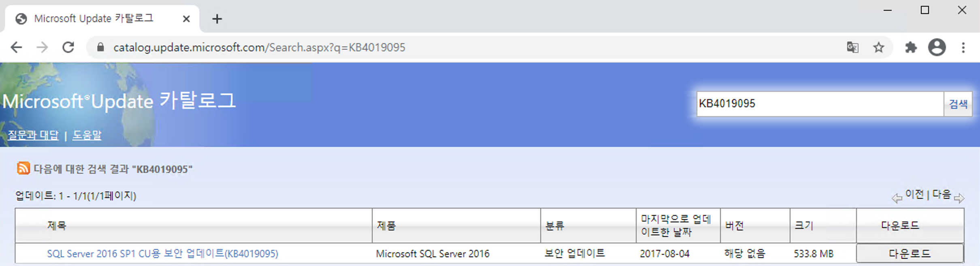Click the browser back arrow
Screen dimensions: 980x266
point(16,47)
